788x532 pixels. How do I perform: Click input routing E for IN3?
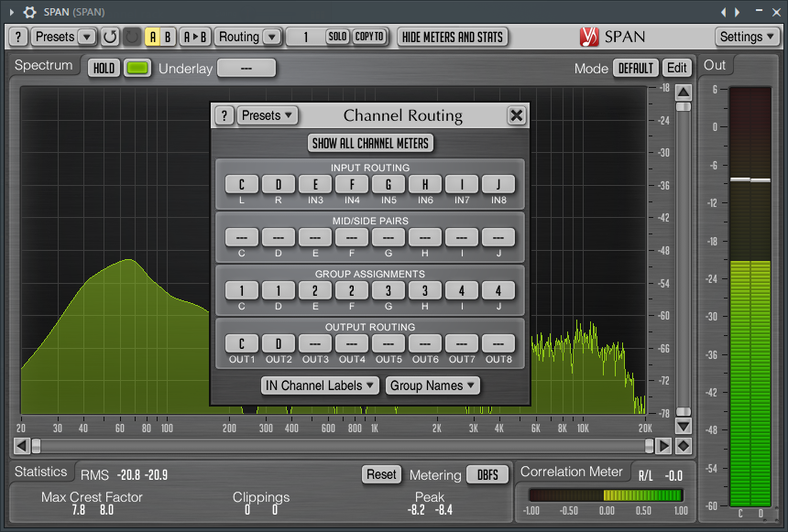[315, 184]
